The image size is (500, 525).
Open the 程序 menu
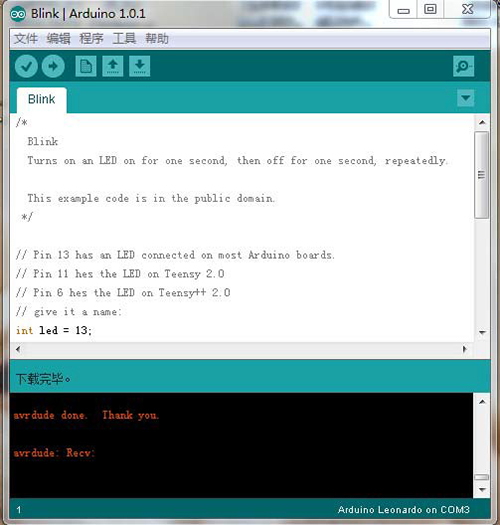tap(91, 39)
